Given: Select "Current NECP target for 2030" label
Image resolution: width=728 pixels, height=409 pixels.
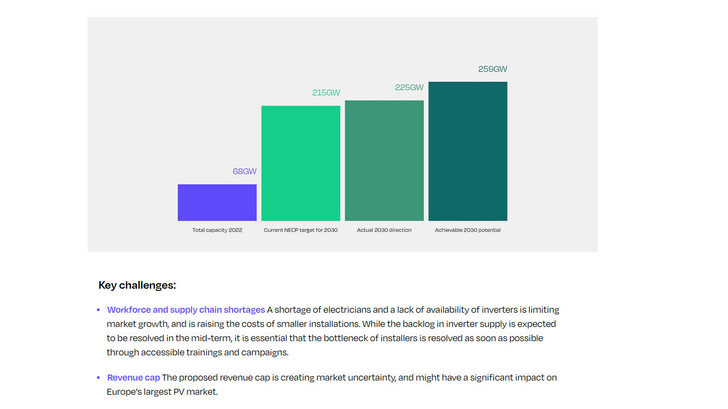Looking at the screenshot, I should 300,230.
